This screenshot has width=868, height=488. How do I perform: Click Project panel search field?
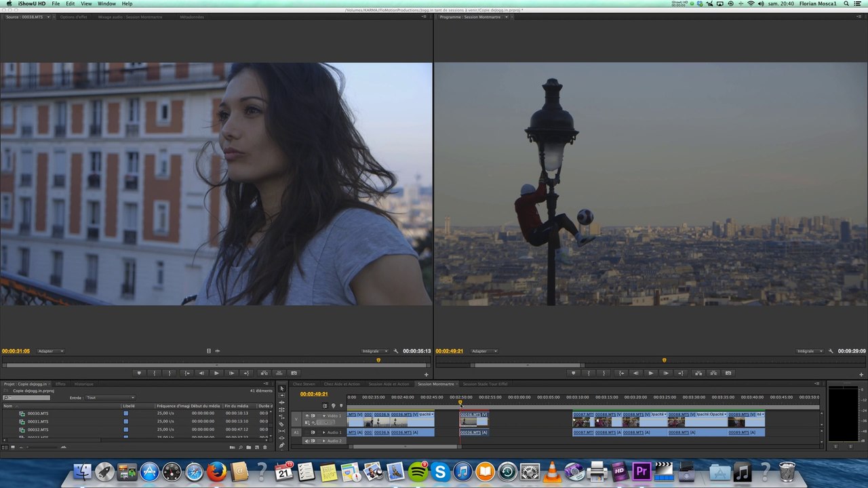coord(26,398)
